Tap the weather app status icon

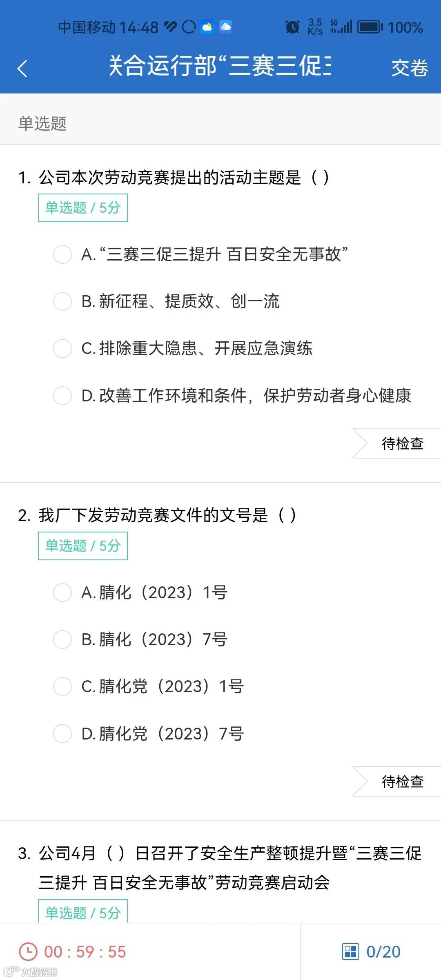(207, 27)
